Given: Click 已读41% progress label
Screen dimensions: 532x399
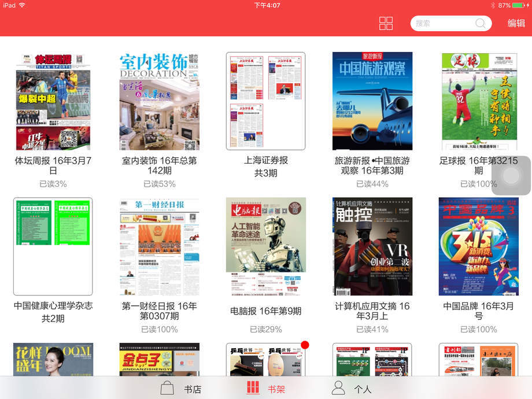Looking at the screenshot, I should click(372, 329).
